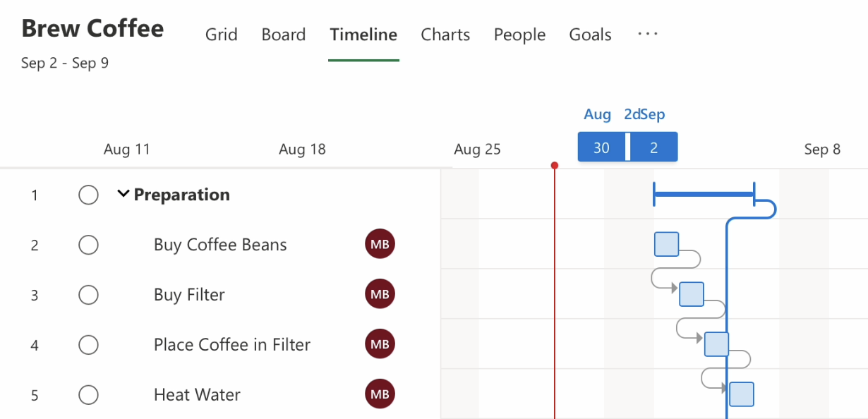Switch to the Board view
The height and width of the screenshot is (419, 868).
(283, 35)
